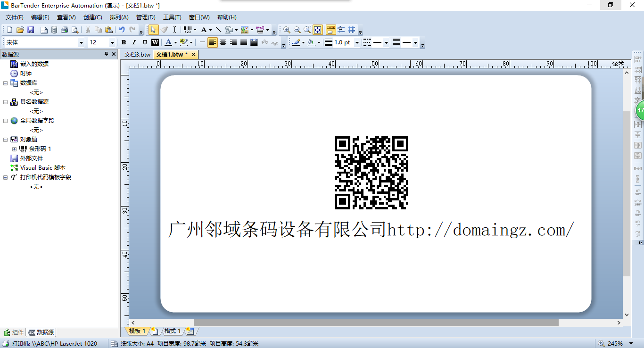This screenshot has width=644, height=348.
Task: Toggle the grid display button
Action: [x=352, y=30]
